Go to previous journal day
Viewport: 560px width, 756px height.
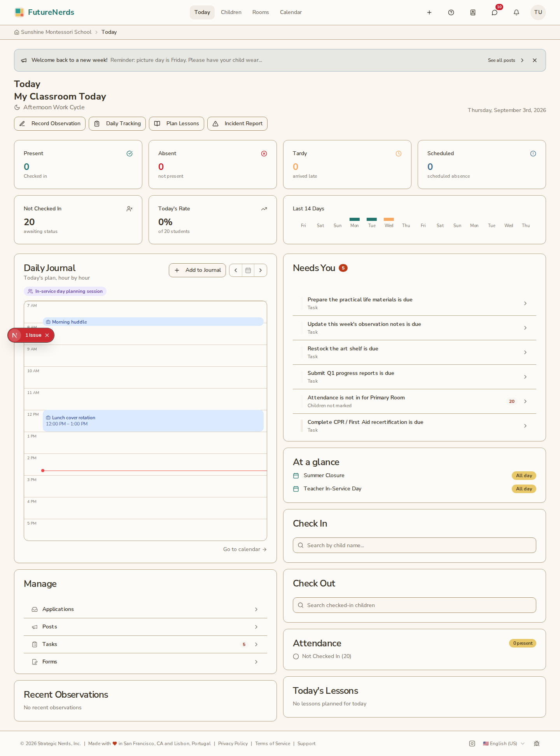coord(236,270)
